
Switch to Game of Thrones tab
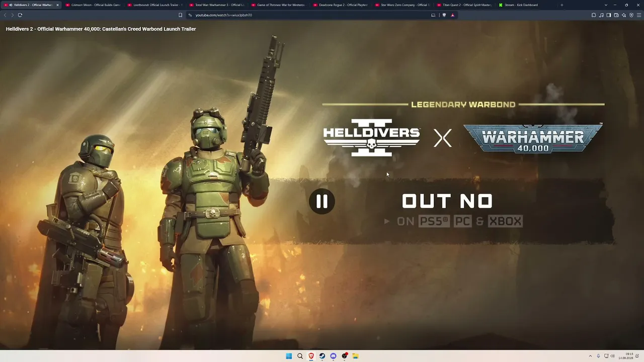[x=278, y=5]
